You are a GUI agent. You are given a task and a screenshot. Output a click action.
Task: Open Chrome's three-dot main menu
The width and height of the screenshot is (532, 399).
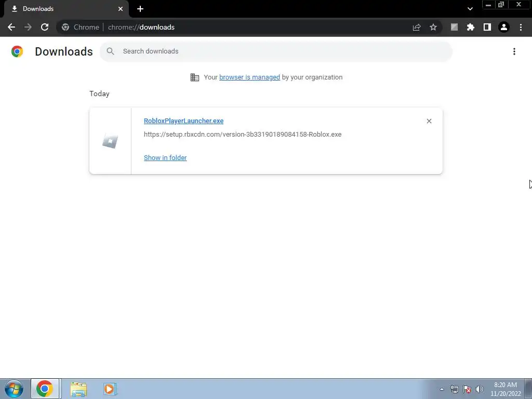(x=521, y=27)
